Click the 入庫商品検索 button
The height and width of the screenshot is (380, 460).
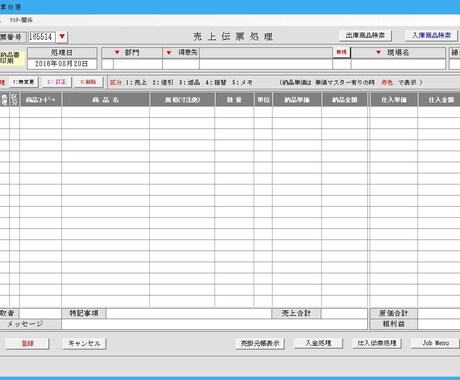(431, 35)
